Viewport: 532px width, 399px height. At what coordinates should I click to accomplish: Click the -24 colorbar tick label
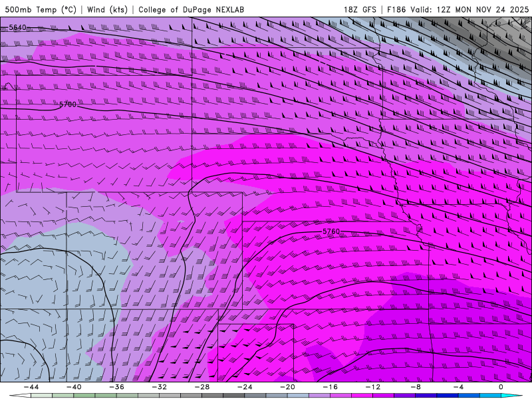[x=245, y=387]
